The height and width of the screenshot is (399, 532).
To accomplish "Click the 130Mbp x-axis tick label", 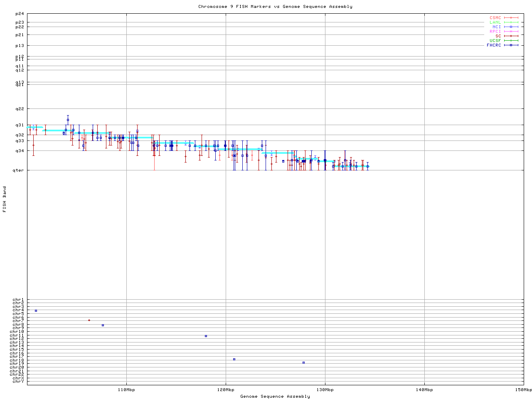I will coord(325,390).
